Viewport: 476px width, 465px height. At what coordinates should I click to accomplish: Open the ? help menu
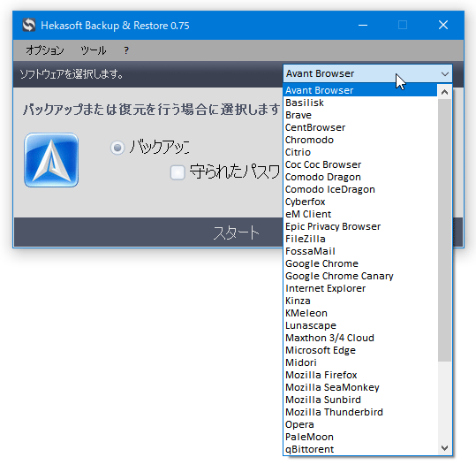pos(126,50)
